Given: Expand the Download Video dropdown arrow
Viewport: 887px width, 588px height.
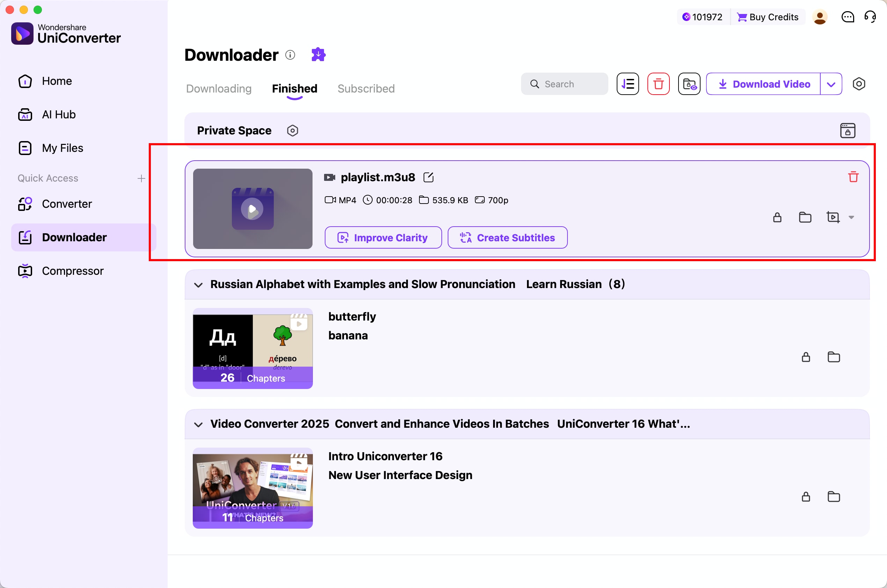Looking at the screenshot, I should (x=831, y=84).
